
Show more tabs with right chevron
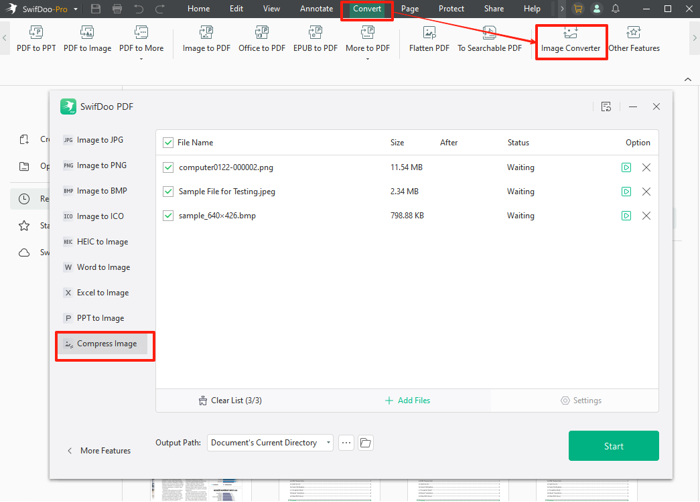pyautogui.click(x=562, y=8)
